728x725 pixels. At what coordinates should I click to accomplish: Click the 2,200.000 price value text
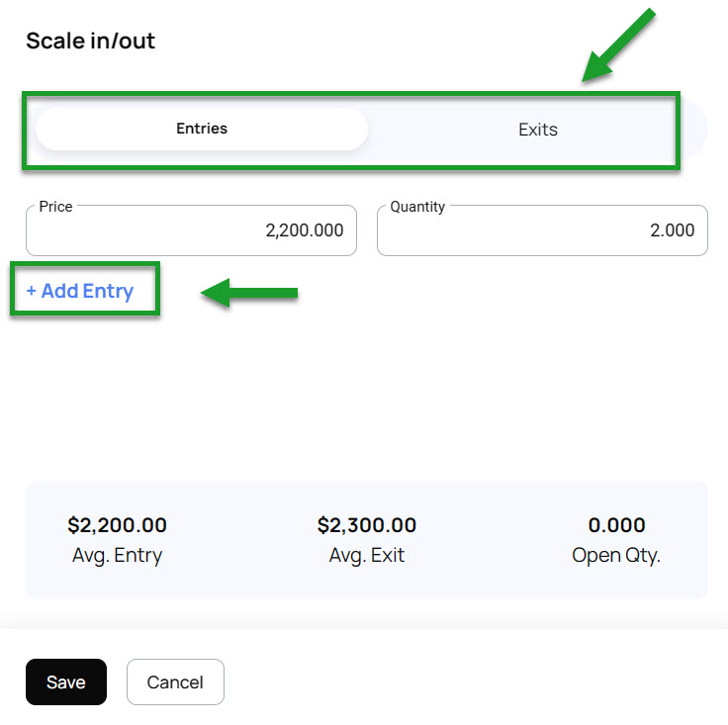[x=304, y=230]
